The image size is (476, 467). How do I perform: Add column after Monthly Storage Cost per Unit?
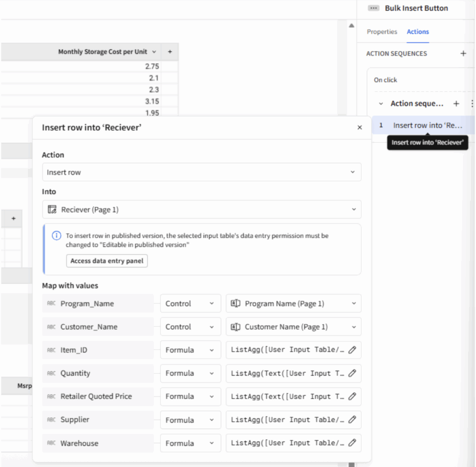pos(170,52)
